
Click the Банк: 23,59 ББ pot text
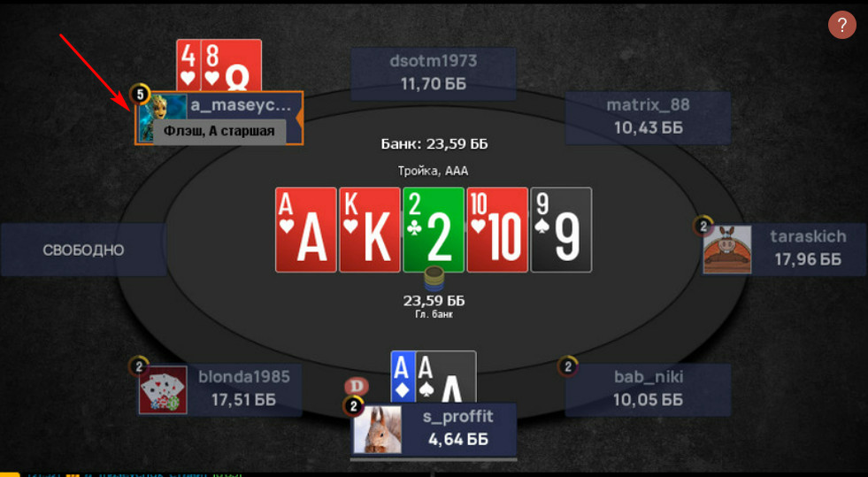coord(434,145)
